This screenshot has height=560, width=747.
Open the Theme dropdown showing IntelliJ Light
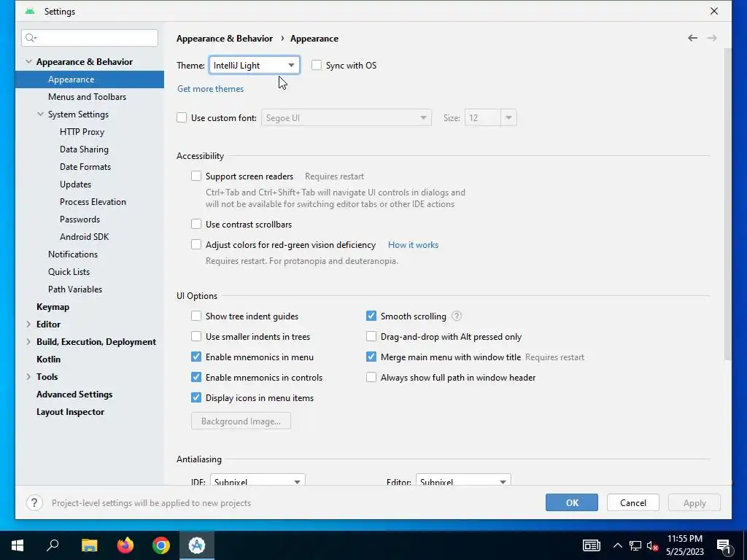click(x=255, y=65)
